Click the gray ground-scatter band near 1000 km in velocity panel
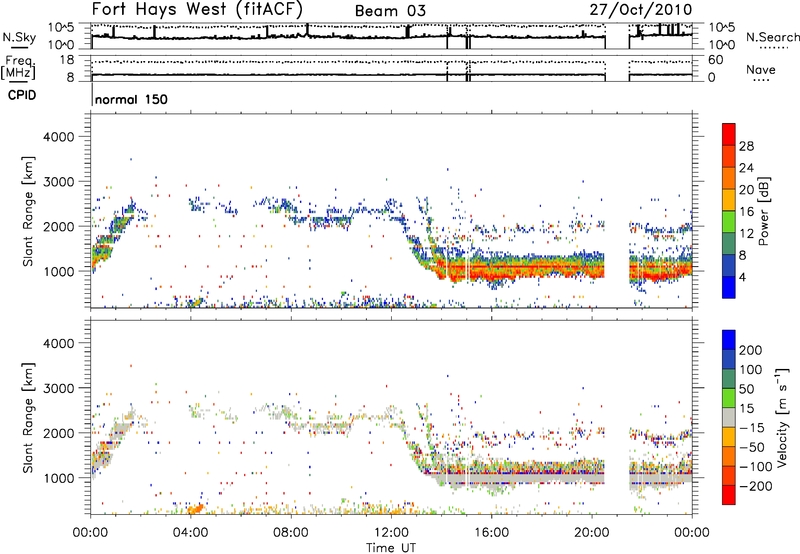 520,479
